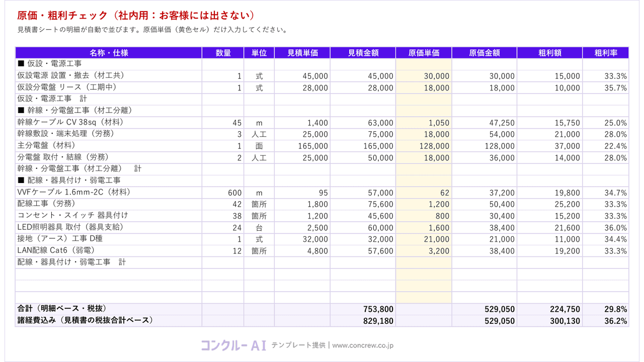
Task: Select the cost cell 1,600 for LED照明器具
Action: point(424,228)
